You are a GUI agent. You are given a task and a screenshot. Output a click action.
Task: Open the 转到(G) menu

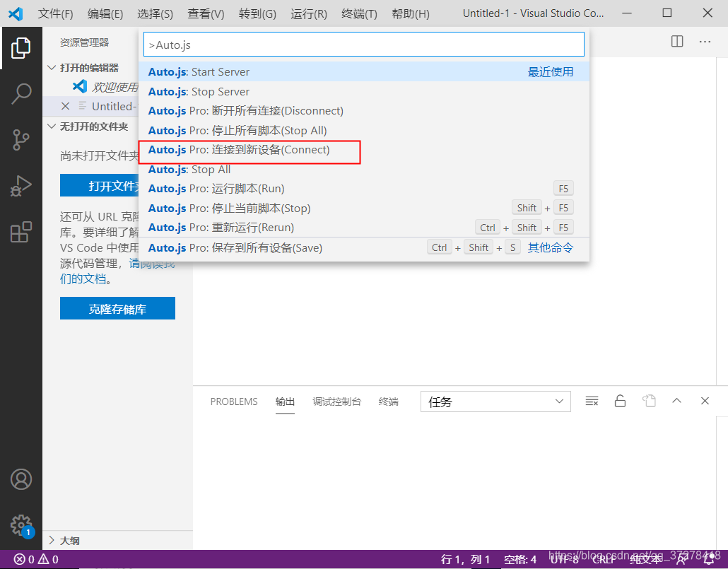point(257,14)
